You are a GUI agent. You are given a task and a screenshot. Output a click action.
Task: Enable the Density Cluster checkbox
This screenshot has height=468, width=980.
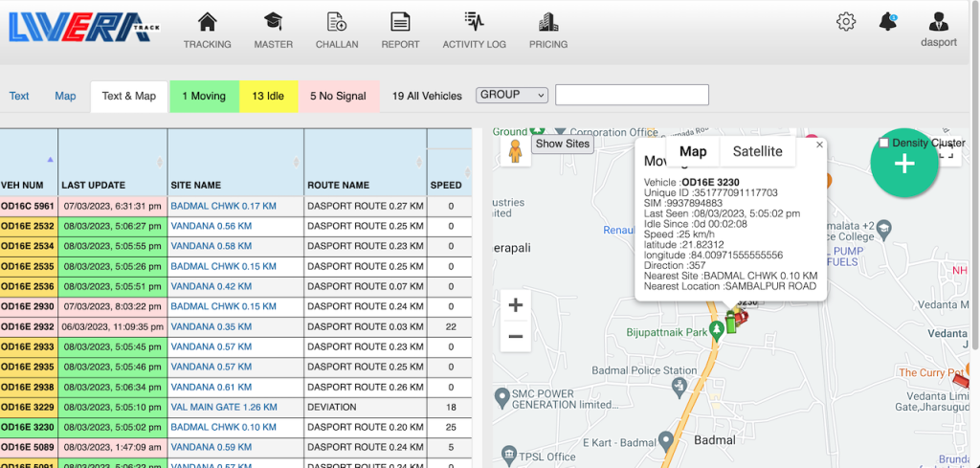pyautogui.click(x=883, y=143)
